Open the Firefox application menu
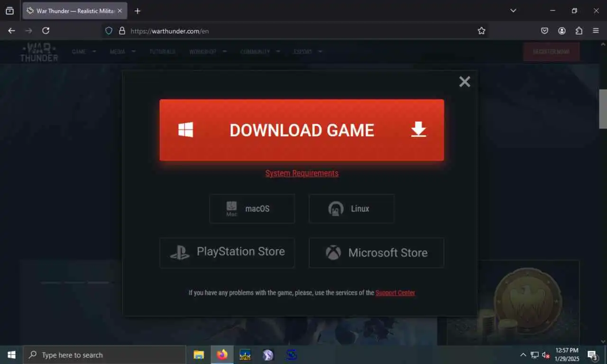Screen dimensions: 607x364 (x=596, y=31)
